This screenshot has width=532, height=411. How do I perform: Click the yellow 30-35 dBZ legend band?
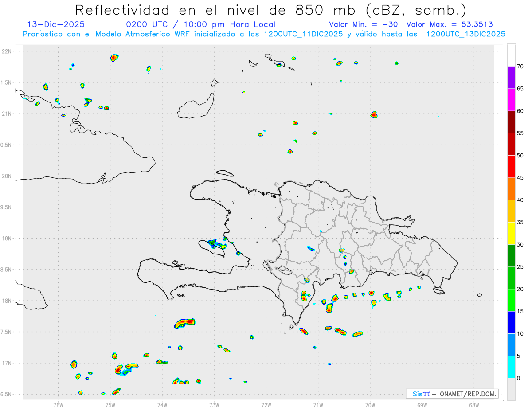511,233
